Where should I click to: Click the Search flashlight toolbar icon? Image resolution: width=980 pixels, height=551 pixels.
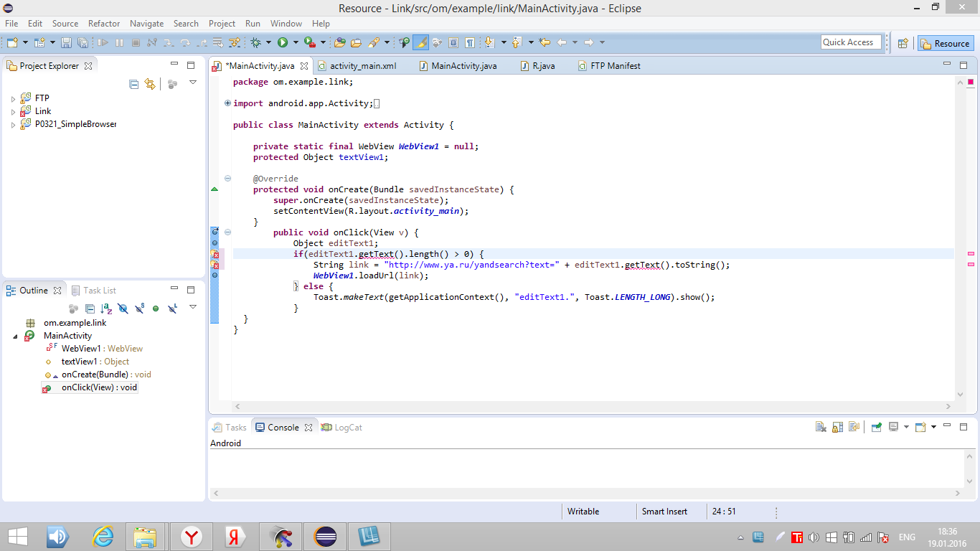tap(374, 43)
